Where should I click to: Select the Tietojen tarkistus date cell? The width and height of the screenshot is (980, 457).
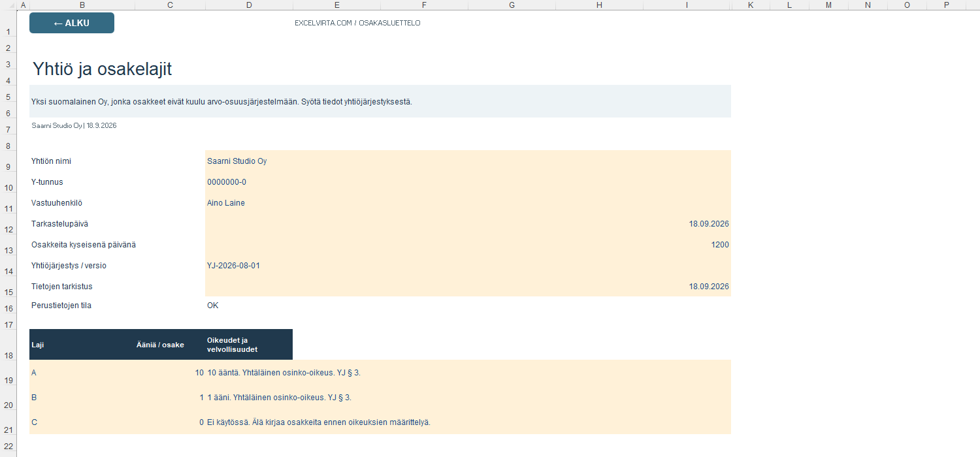pyautogui.click(x=468, y=286)
